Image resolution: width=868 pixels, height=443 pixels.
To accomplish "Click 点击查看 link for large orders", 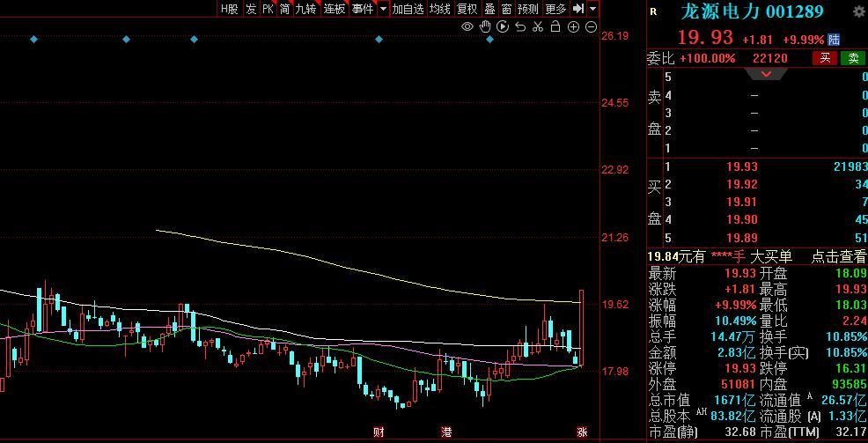I will [838, 256].
